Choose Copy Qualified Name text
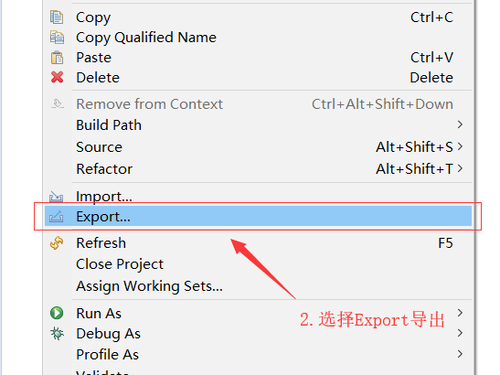Viewport: 500px width, 375px height. tap(146, 37)
